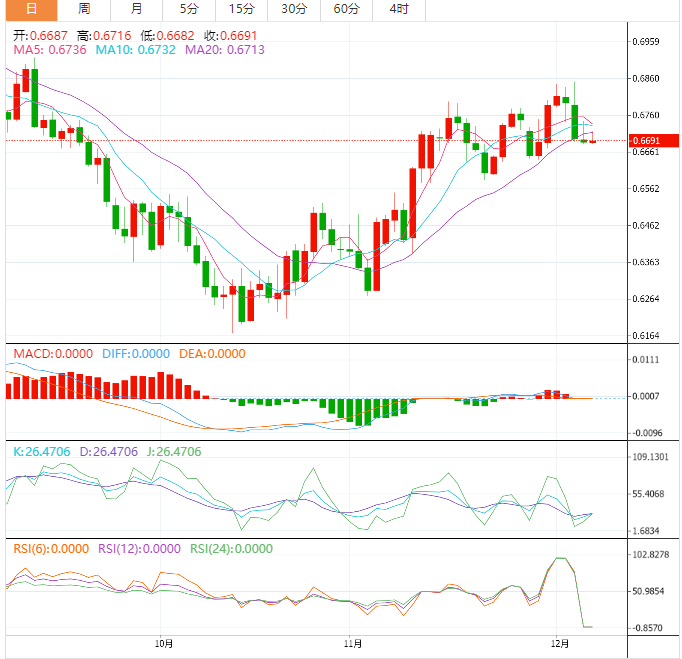The width and height of the screenshot is (682, 659).
Task: Click the 低:0.6682 low price text
Action: point(167,35)
